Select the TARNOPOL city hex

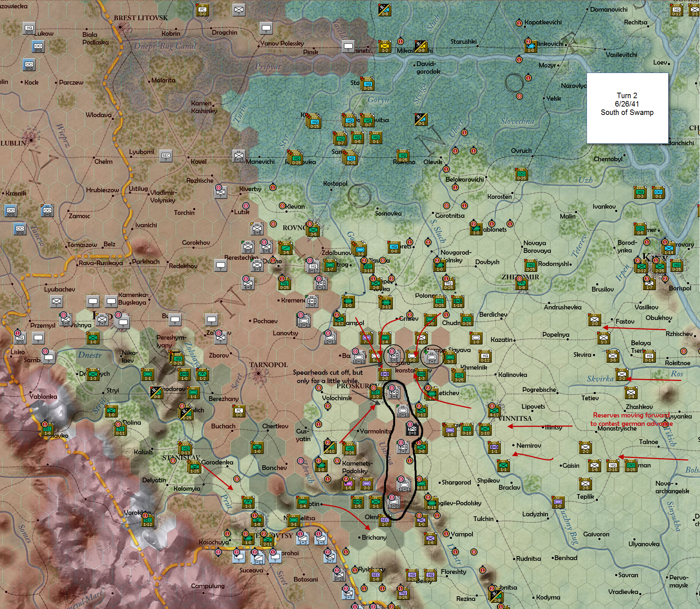coord(258,374)
